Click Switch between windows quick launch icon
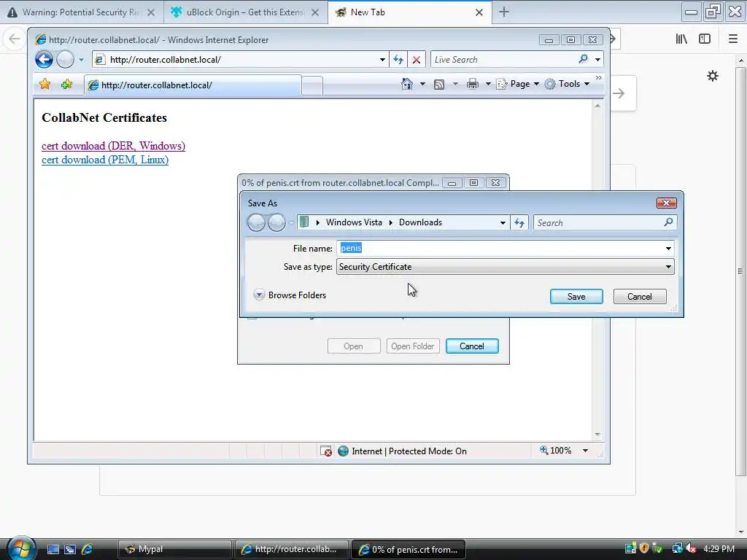This screenshot has height=560, width=747. [70, 549]
